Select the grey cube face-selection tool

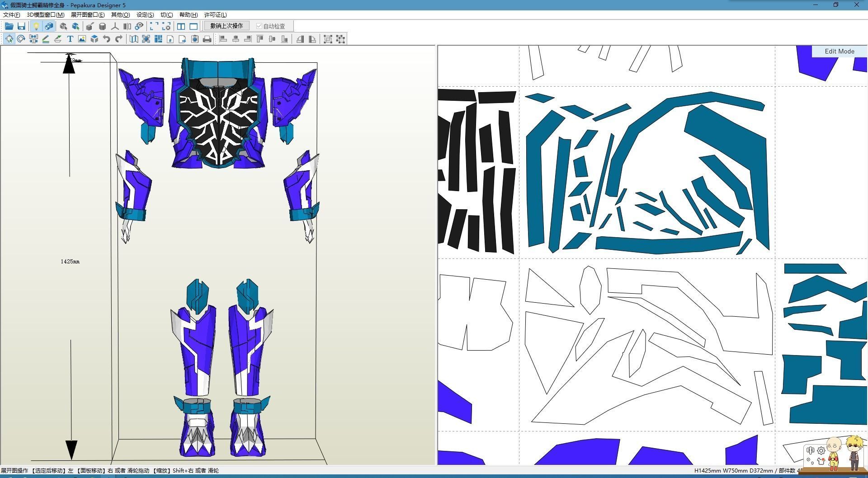click(x=63, y=26)
